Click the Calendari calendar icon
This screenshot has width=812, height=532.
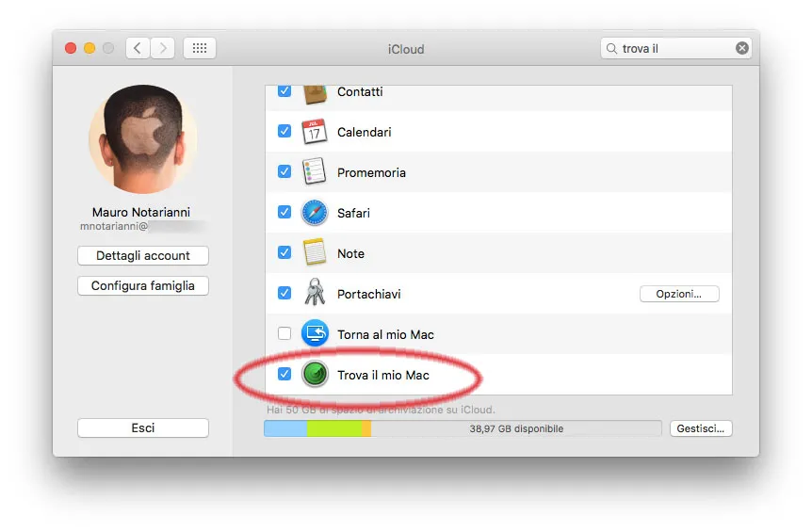click(x=315, y=132)
